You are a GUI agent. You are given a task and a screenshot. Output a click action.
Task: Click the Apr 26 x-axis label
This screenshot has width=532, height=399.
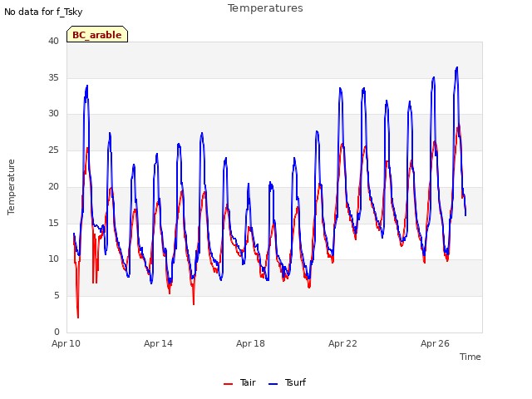pos(435,343)
